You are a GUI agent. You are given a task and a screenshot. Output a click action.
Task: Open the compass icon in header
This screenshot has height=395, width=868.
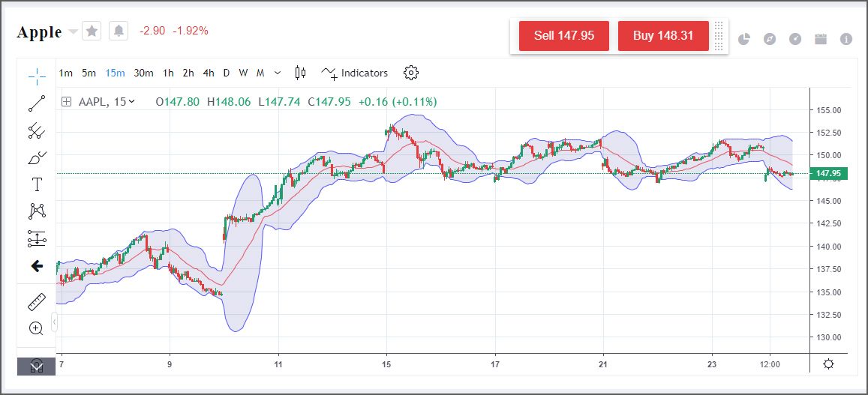[770, 39]
